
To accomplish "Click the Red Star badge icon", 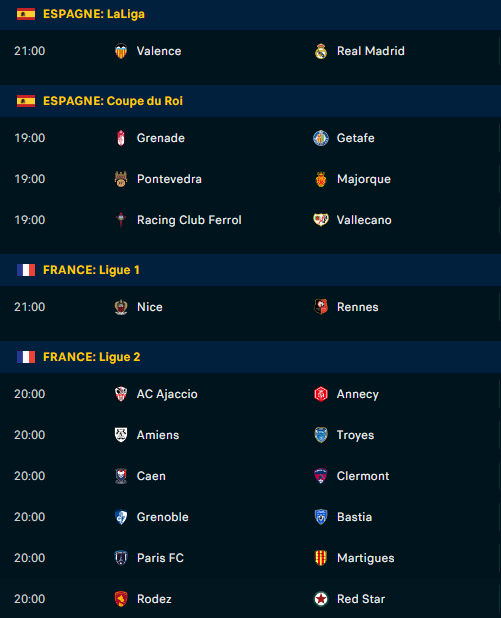I will pos(321,599).
